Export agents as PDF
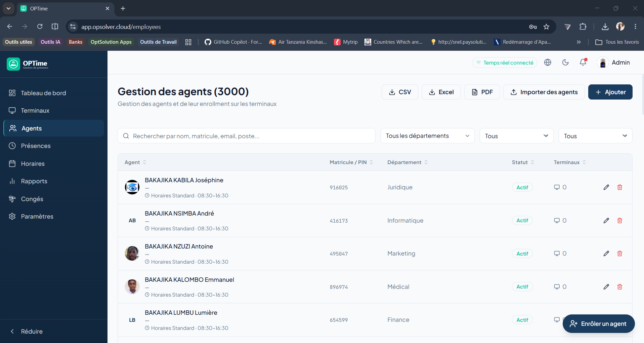This screenshot has height=343, width=644. pos(482,92)
